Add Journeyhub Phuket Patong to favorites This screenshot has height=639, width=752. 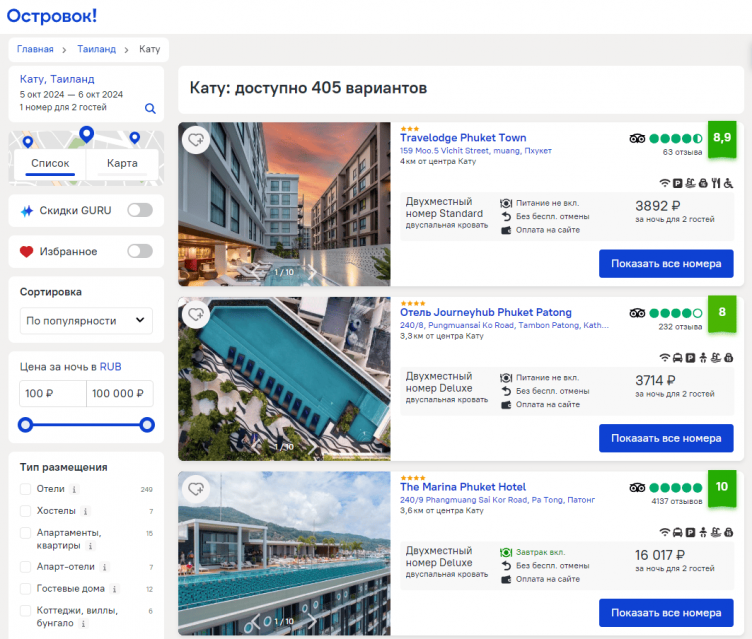coord(196,315)
